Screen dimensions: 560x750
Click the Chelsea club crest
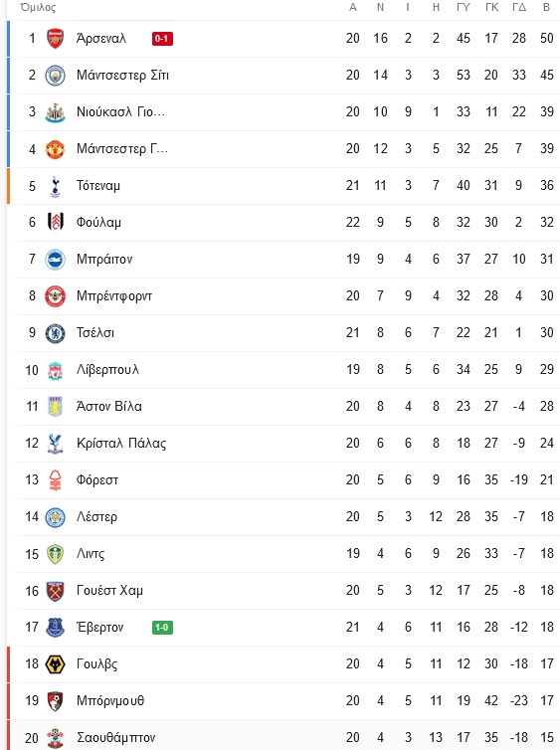pyautogui.click(x=55, y=333)
